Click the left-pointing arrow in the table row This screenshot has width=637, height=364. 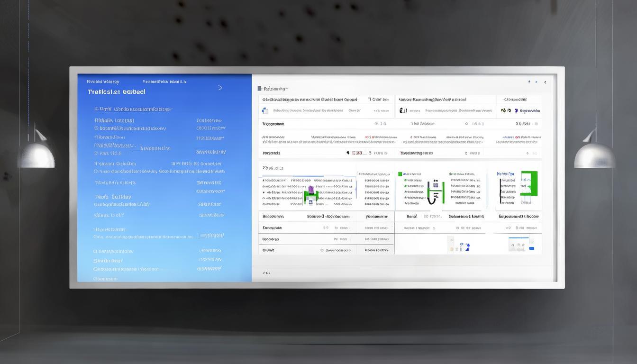tap(347, 153)
